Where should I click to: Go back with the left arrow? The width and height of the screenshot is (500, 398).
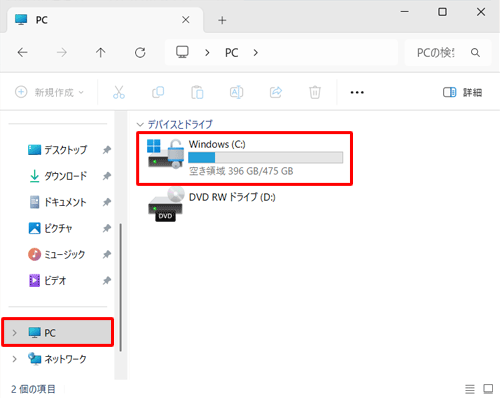23,52
